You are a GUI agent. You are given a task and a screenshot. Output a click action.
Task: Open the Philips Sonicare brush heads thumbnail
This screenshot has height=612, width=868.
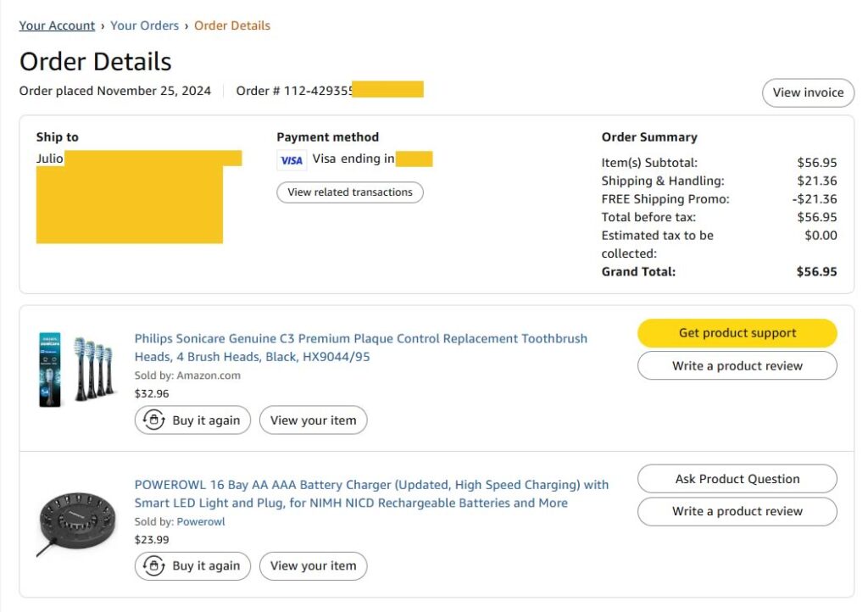pyautogui.click(x=77, y=370)
